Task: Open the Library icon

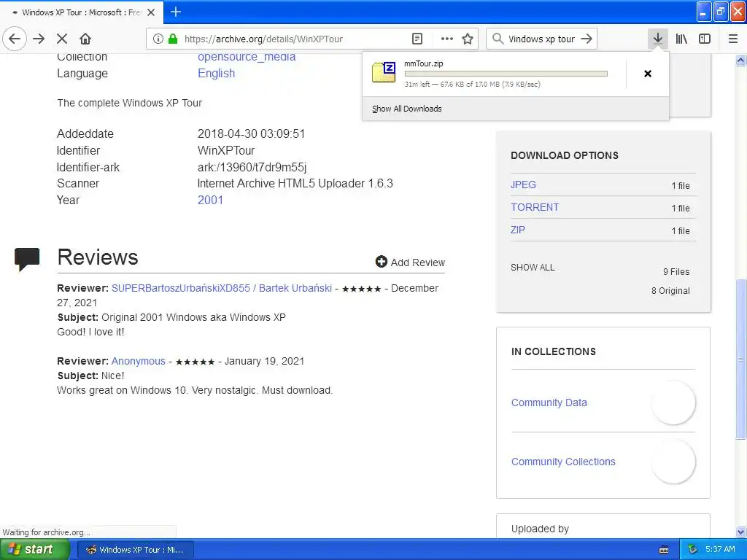Action: click(x=681, y=39)
